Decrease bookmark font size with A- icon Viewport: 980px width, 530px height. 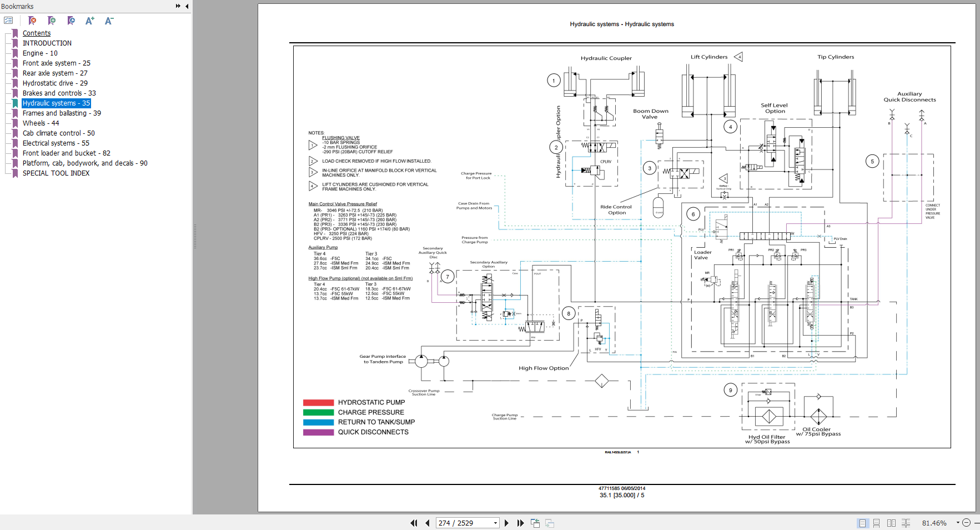[x=109, y=21]
